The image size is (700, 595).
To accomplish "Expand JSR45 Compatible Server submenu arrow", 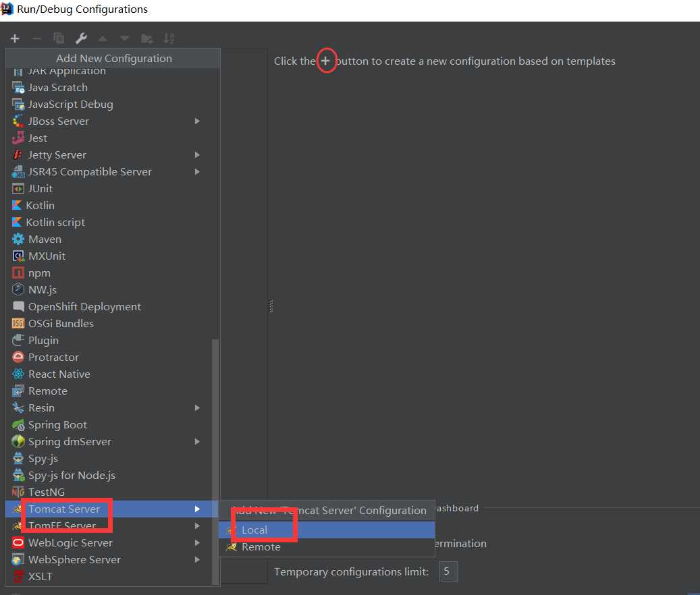I will point(197,172).
